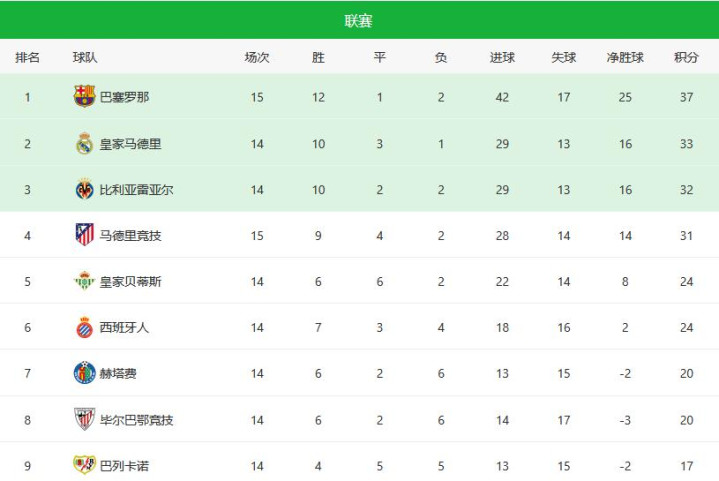Select the 联赛 tab header
This screenshot has height=481, width=719.
pyautogui.click(x=359, y=21)
